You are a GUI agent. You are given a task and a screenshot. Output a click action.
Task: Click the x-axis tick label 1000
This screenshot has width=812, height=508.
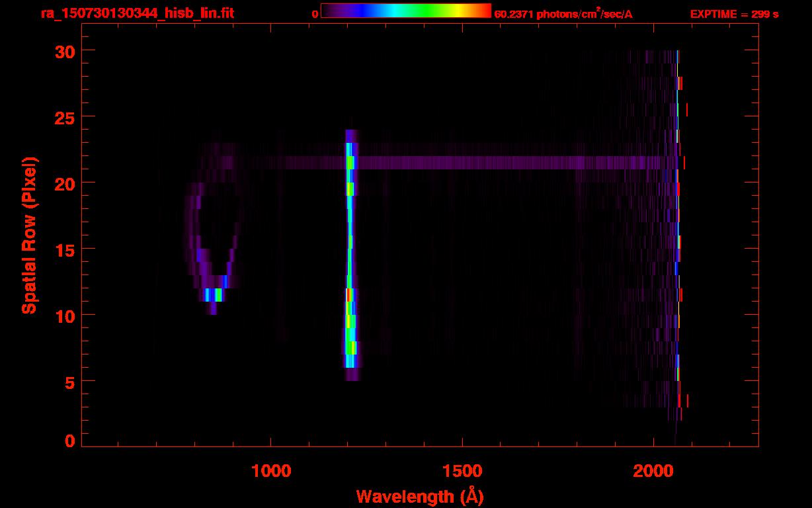tap(271, 472)
